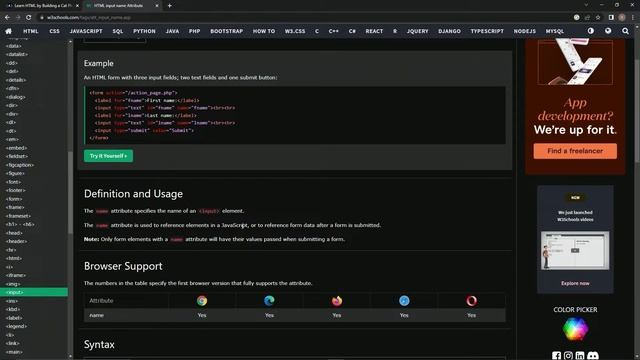The width and height of the screenshot is (640, 360).
Task: Open the NODEJS tutorial in navbar
Action: [x=524, y=31]
